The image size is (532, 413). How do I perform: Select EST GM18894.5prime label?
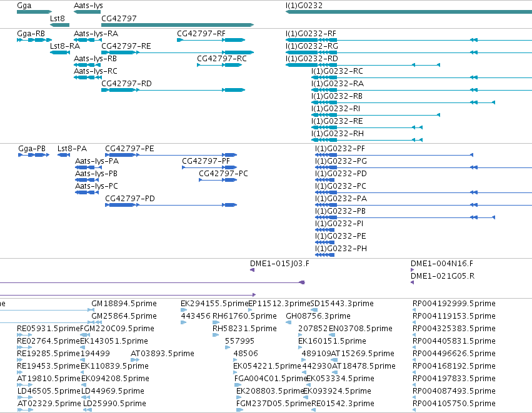click(124, 304)
